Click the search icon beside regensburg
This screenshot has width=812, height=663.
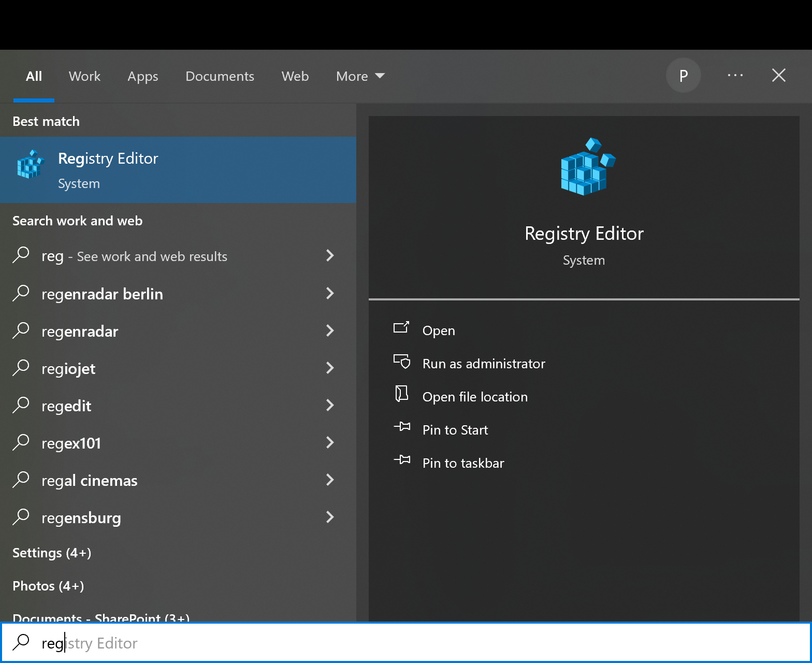(x=21, y=516)
